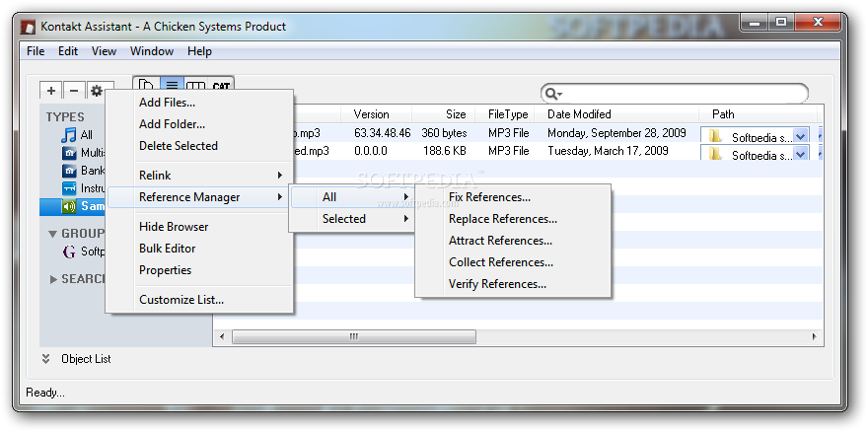This screenshot has width=868, height=432.
Task: Open the View menu
Action: point(104,51)
